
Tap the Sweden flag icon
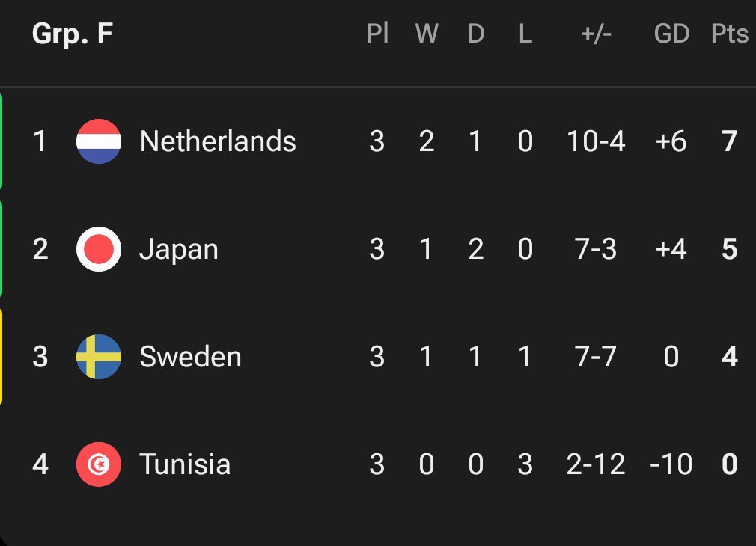click(x=99, y=357)
